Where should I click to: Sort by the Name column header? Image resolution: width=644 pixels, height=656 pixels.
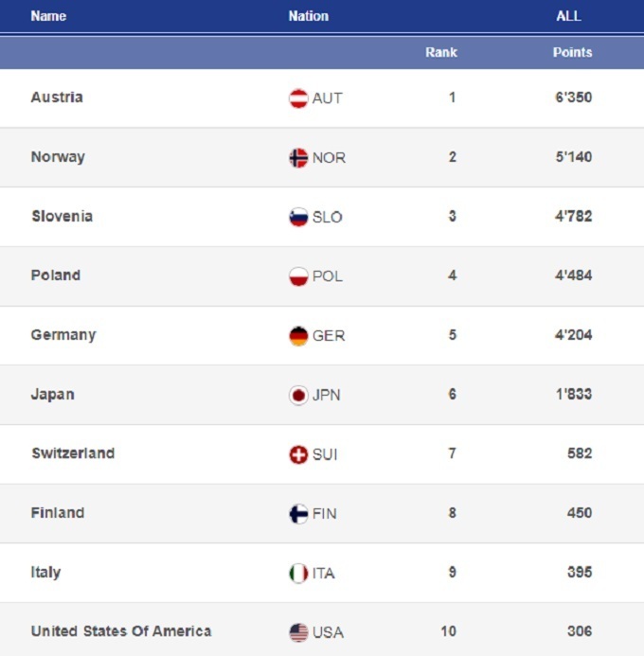coord(47,16)
